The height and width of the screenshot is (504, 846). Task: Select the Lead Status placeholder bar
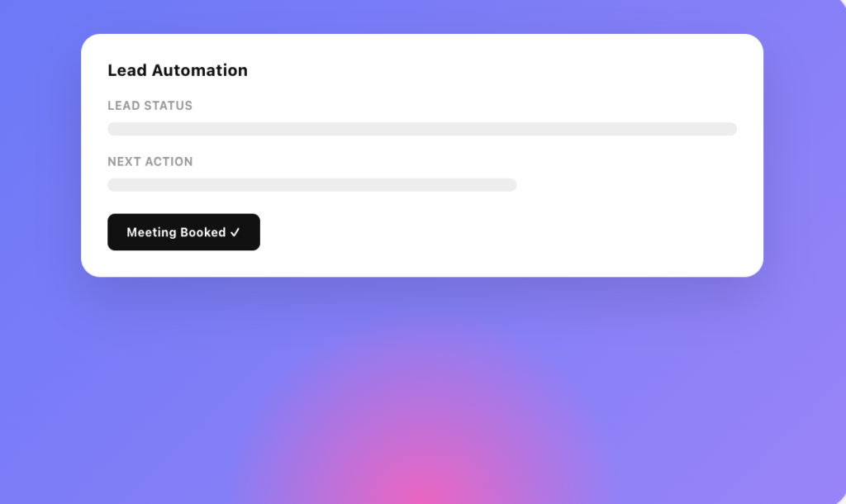click(x=422, y=129)
